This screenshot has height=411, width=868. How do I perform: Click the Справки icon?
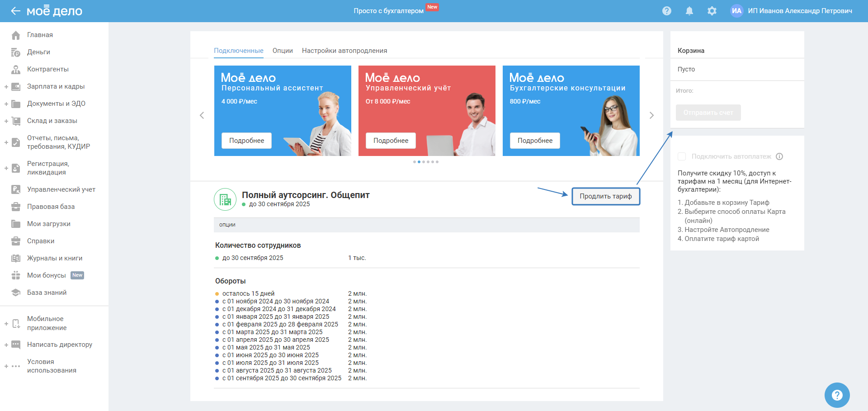point(16,241)
